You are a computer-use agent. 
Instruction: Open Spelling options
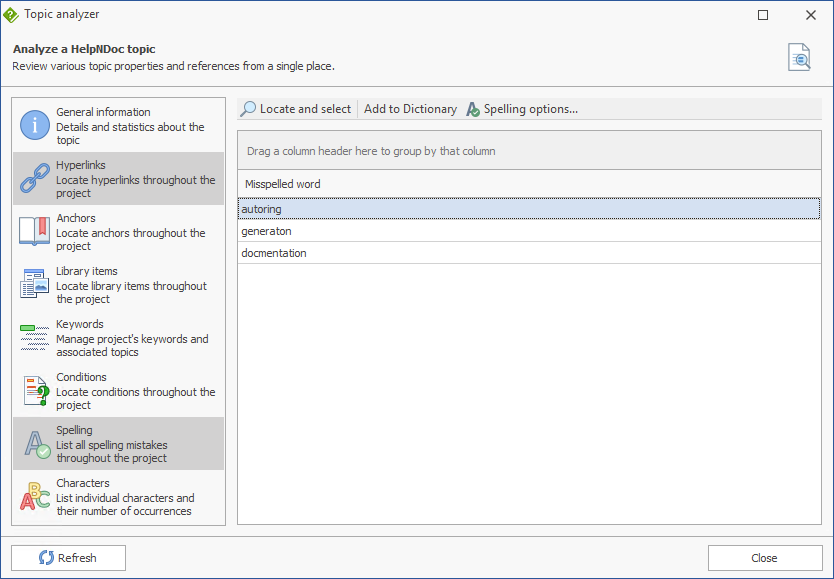(x=522, y=109)
